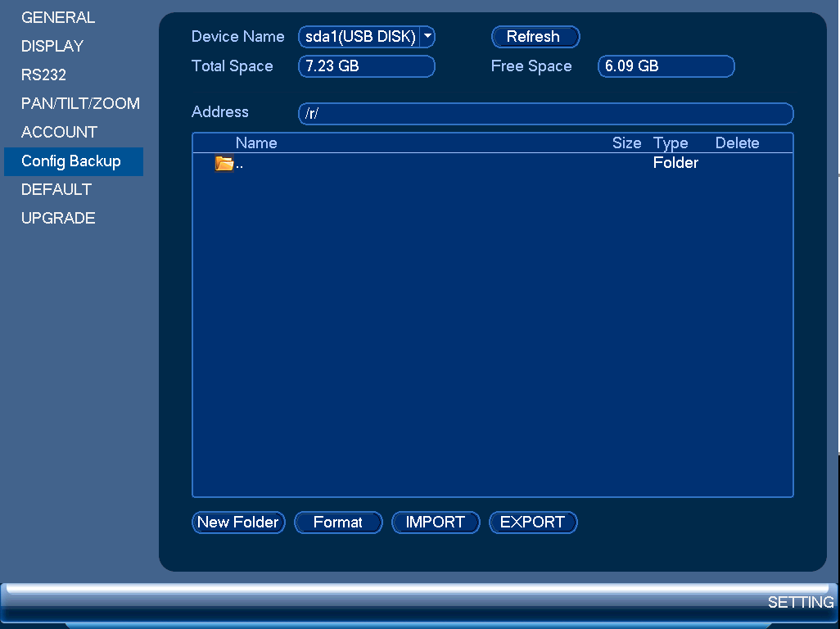Open the GENERAL settings menu
This screenshot has height=629, width=840.
tap(58, 17)
